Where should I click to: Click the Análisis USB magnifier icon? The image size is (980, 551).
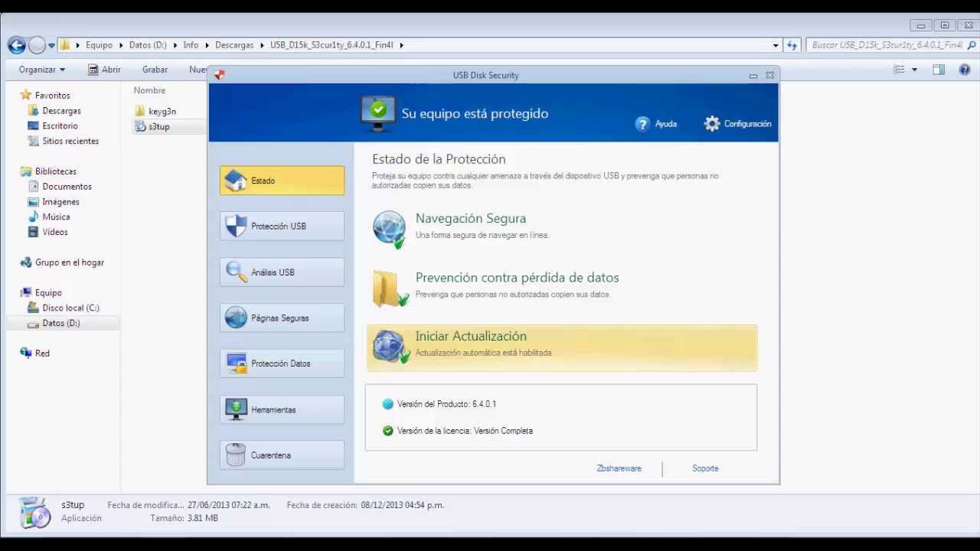pyautogui.click(x=236, y=272)
